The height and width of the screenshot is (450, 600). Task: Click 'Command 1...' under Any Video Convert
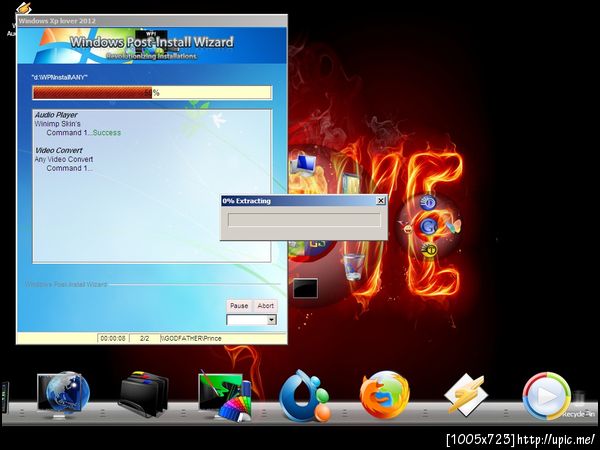click(69, 168)
